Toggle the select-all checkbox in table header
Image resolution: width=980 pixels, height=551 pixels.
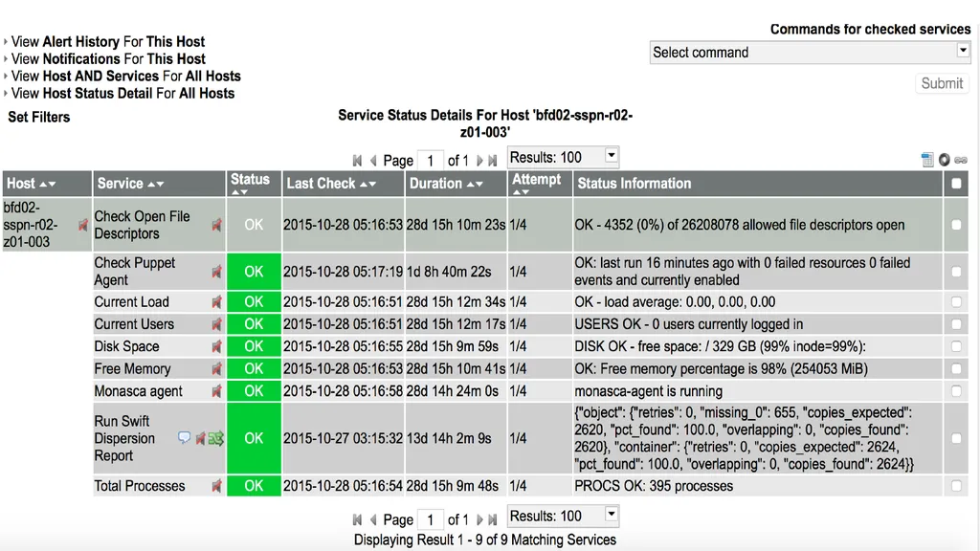(x=956, y=184)
